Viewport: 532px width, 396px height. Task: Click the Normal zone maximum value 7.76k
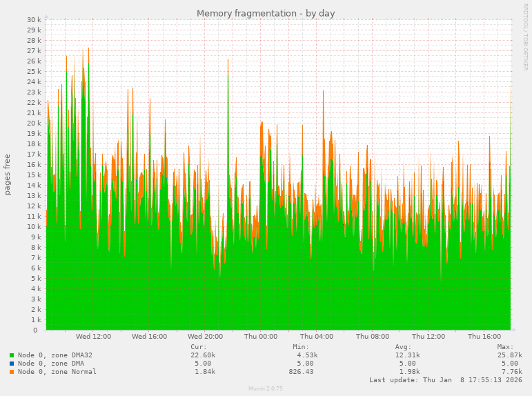click(x=512, y=372)
